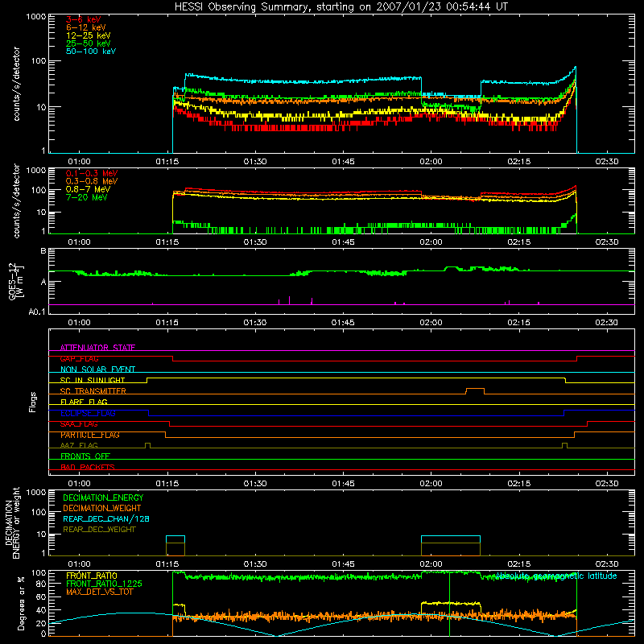Screen dimensions: 644x644
Task: Click the yellow '0.8-7 MeV' legend label
Action: coord(88,189)
